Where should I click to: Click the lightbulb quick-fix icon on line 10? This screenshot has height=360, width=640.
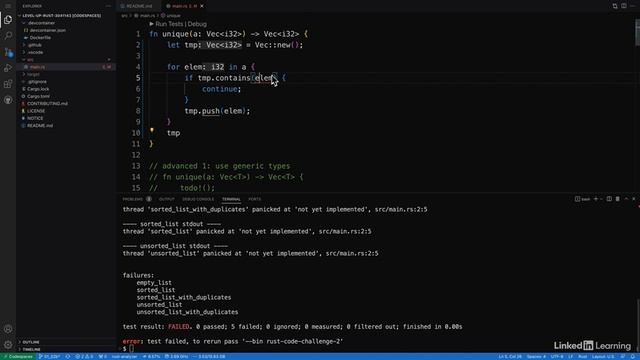(x=152, y=131)
